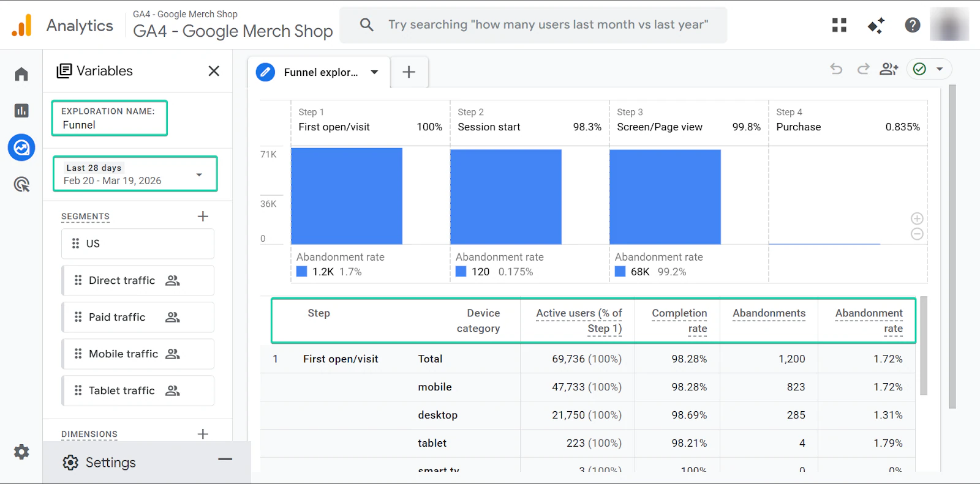Viewport: 980px width, 484px height.
Task: Select the US segment
Action: click(138, 244)
